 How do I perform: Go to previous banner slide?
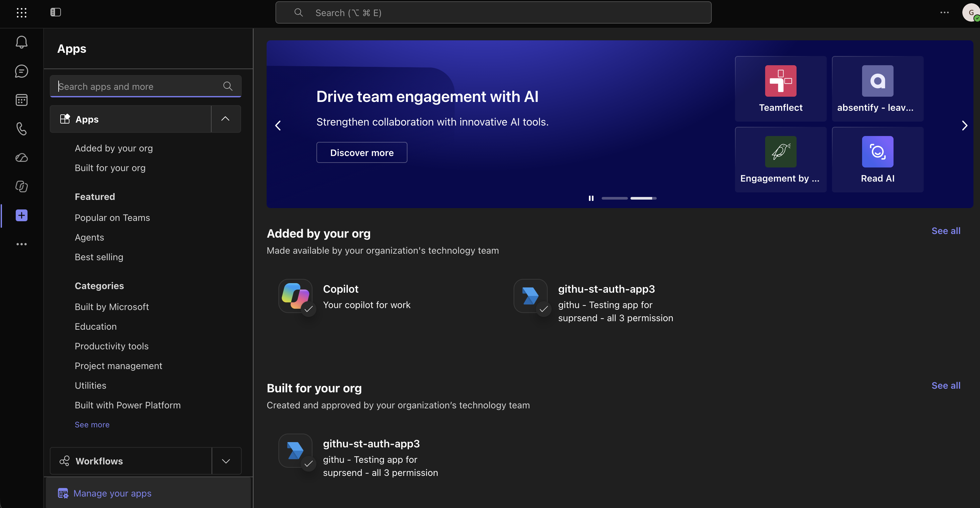pos(278,125)
